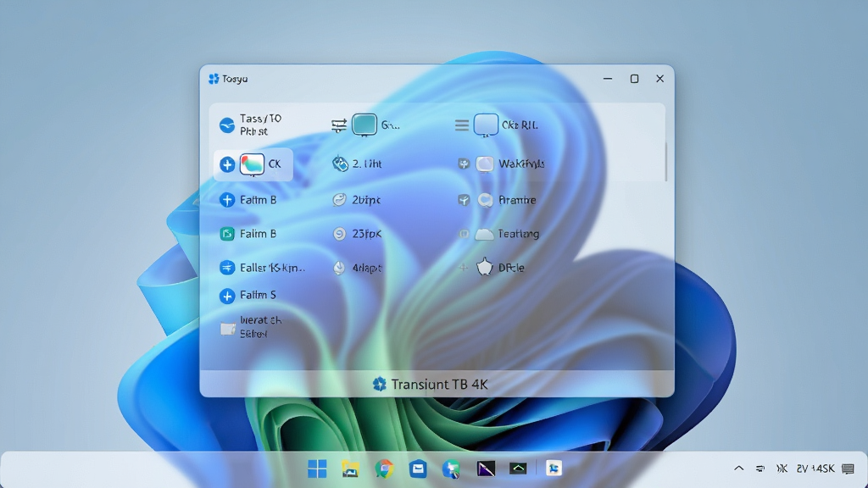
Task: Select the 2. l7ht text entry
Action: coord(367,164)
